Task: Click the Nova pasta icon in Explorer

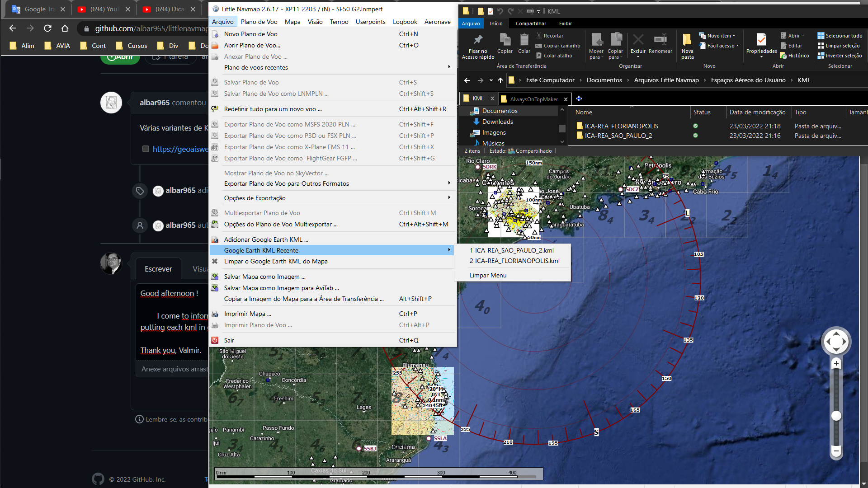Action: pyautogui.click(x=687, y=39)
